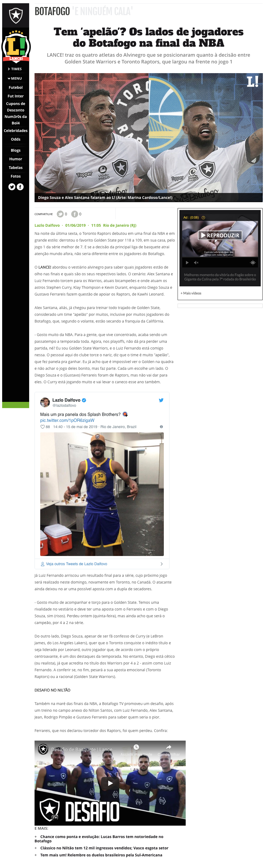Like the tweet with heart icon
Viewport: 268px width, 868px height.
[42, 427]
